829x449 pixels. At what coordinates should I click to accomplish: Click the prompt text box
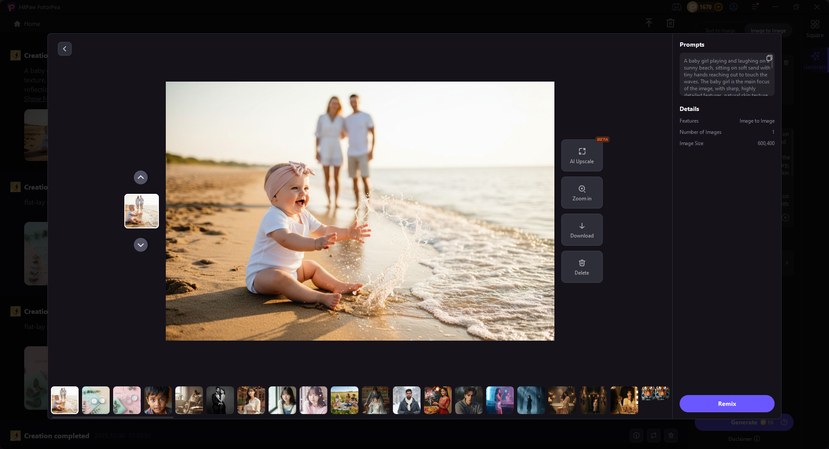coord(726,75)
